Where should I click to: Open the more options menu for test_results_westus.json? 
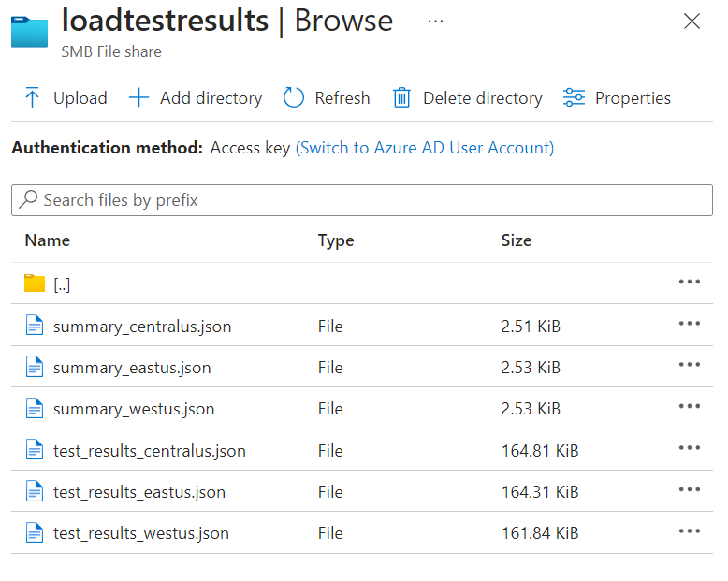pos(690,530)
